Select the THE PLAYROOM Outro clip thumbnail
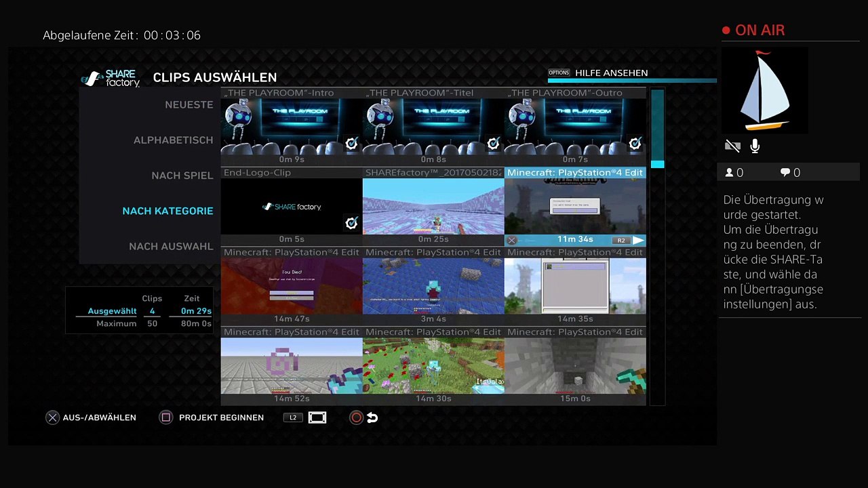 pyautogui.click(x=575, y=127)
